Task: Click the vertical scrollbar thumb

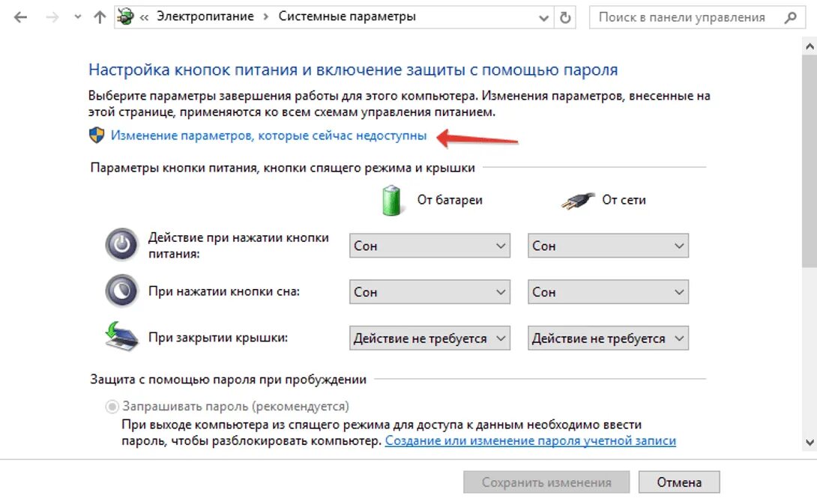Action: click(x=810, y=162)
